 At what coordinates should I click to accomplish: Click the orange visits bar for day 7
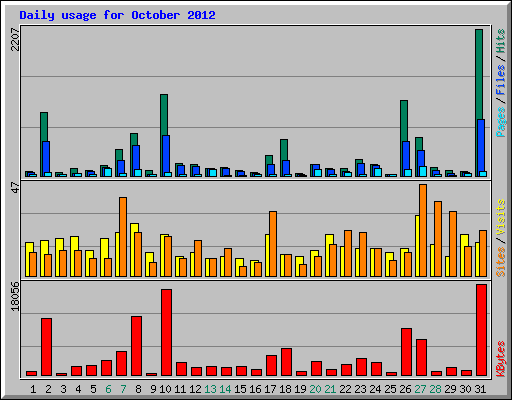pyautogui.click(x=123, y=237)
